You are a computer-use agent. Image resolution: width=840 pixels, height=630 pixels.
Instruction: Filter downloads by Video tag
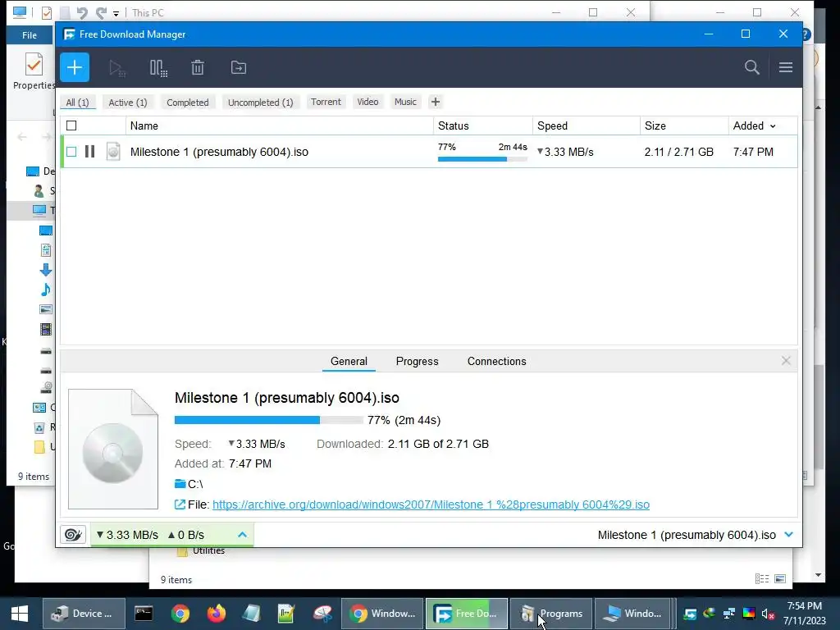tap(367, 102)
